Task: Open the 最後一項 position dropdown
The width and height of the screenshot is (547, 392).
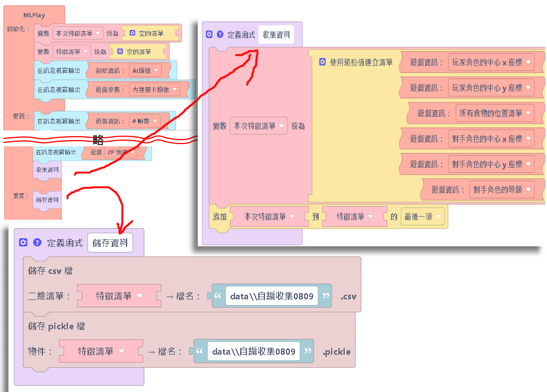Action: pos(422,216)
